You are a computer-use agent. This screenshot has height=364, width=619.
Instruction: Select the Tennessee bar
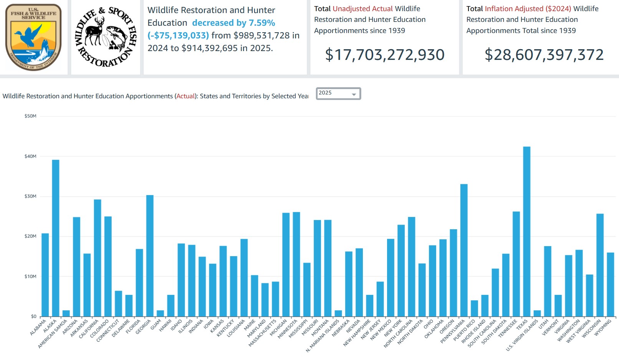tap(516, 264)
